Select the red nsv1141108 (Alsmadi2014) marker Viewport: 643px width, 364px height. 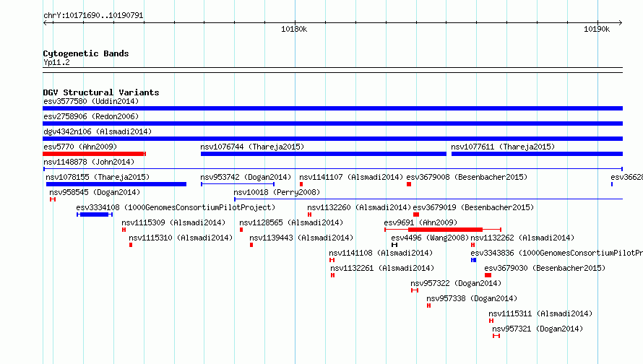(x=332, y=260)
